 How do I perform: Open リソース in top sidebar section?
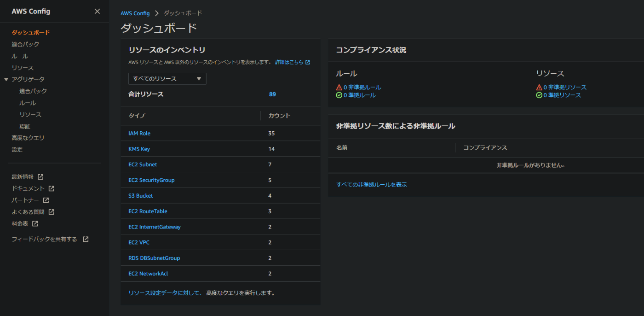[x=23, y=68]
